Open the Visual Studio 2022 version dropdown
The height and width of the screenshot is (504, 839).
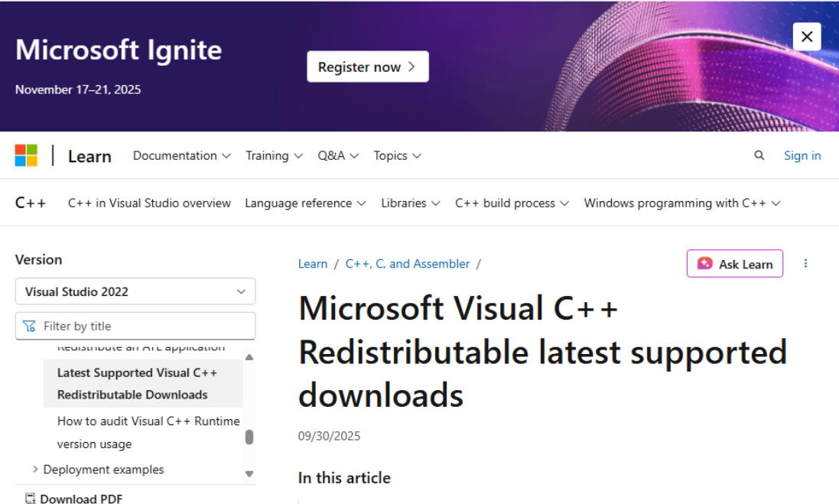pyautogui.click(x=135, y=291)
